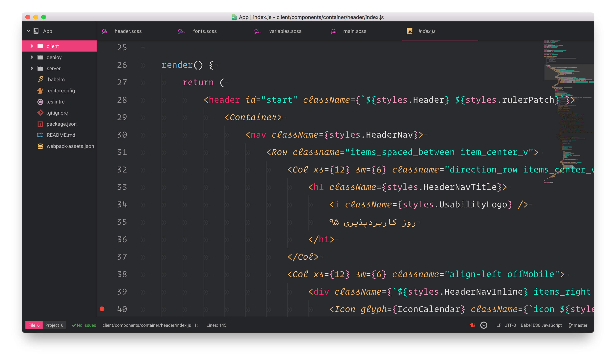This screenshot has width=616, height=364.
Task: Click the git icon beside .gitignore
Action: click(x=40, y=113)
